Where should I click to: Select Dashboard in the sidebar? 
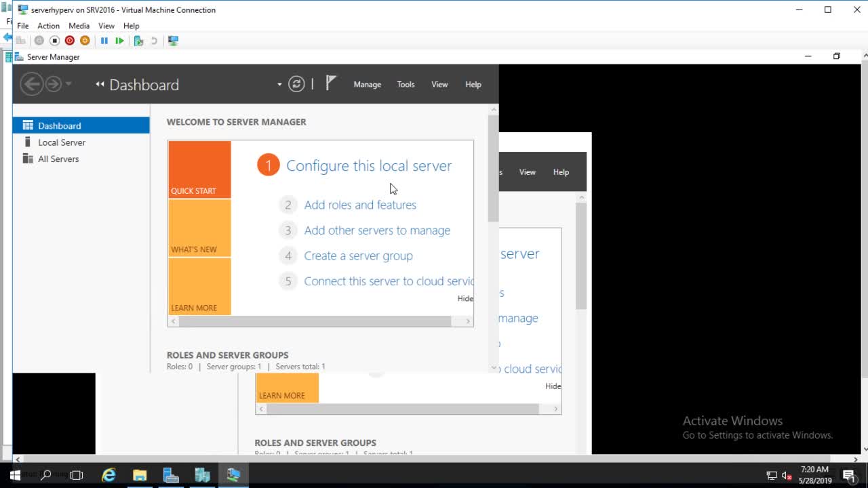(x=81, y=125)
